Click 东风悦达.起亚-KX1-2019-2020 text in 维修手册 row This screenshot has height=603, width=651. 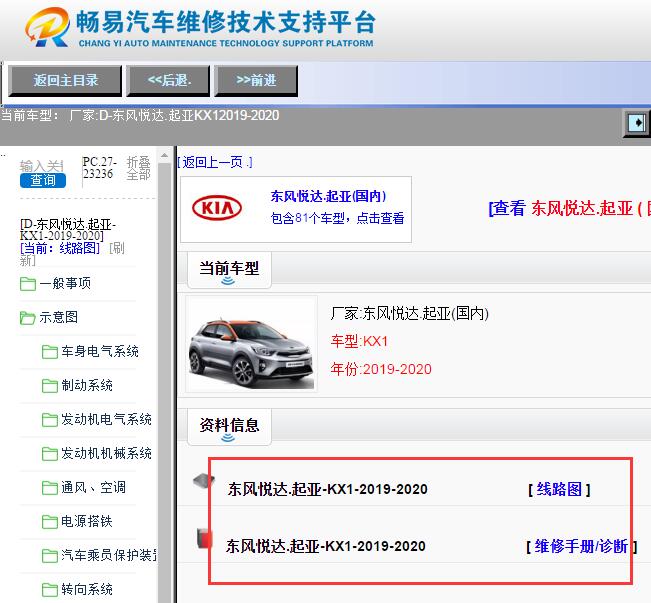click(x=326, y=546)
